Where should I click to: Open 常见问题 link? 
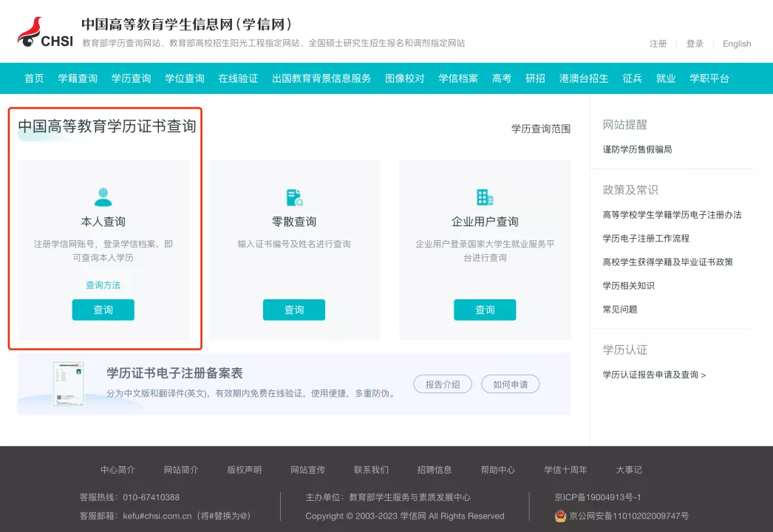620,310
